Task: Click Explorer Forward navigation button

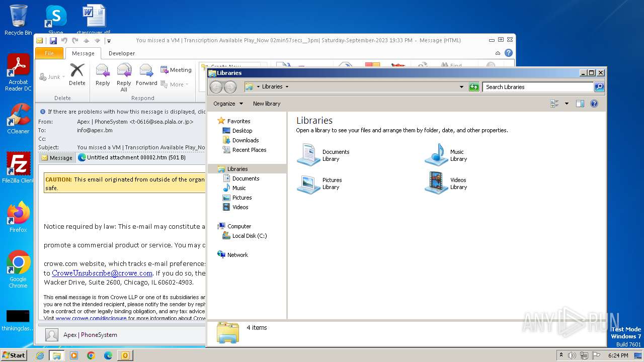Action: click(x=230, y=87)
